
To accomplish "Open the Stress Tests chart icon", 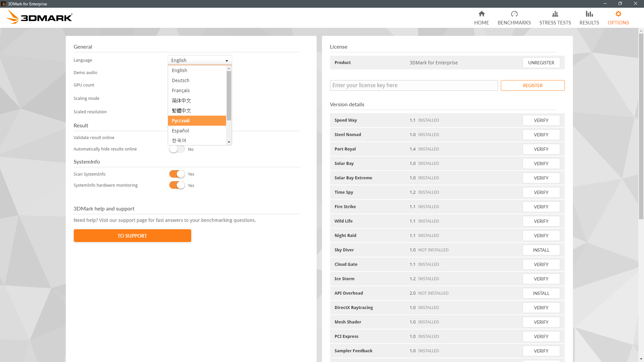I will [x=555, y=14].
